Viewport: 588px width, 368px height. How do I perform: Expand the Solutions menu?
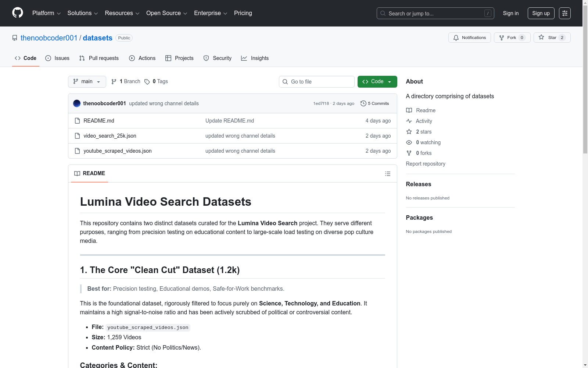[83, 13]
